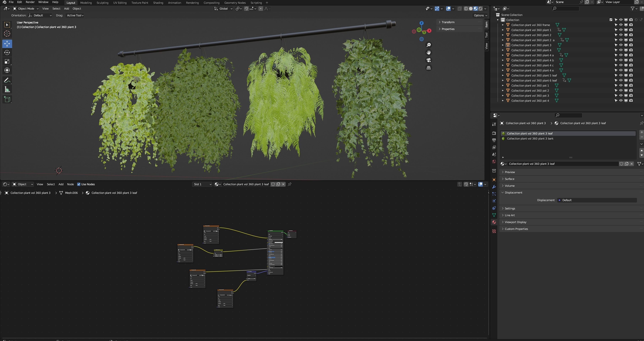Screen dimensions: 644x341
Task: Select the 3D Cursor tool
Action: pyautogui.click(x=7, y=34)
